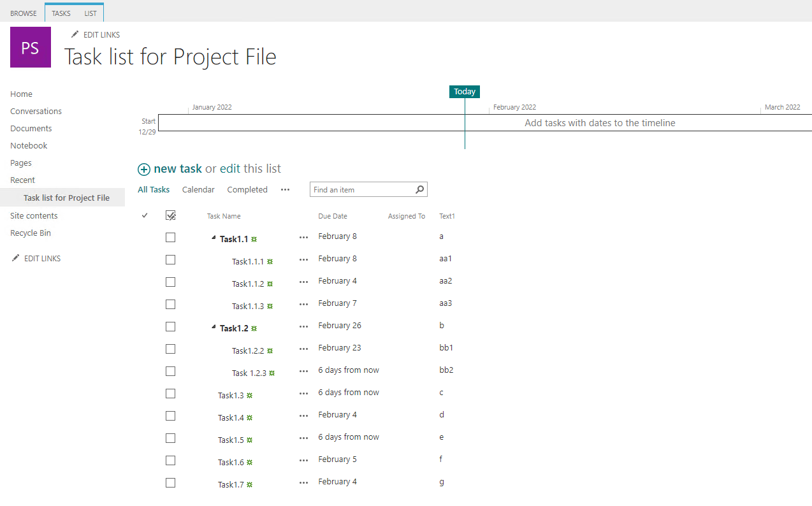Sort by the Due Date column header

coord(333,216)
